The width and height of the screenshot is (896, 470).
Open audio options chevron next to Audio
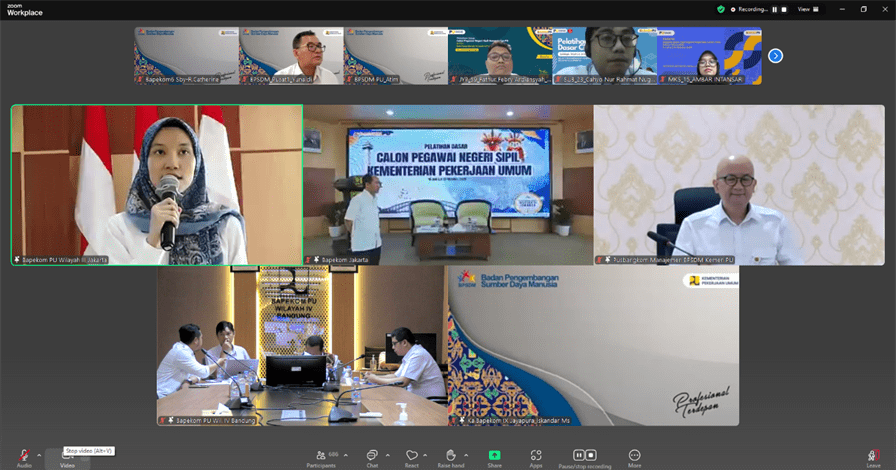(39, 456)
